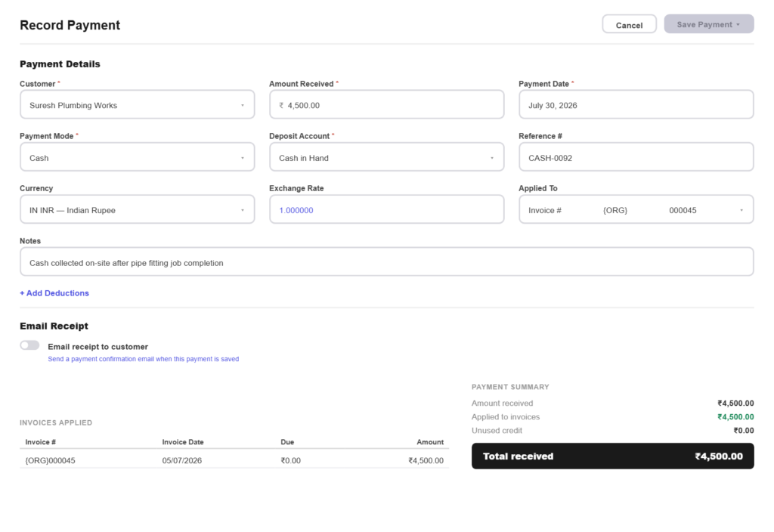Click the Amount Received field

click(386, 104)
